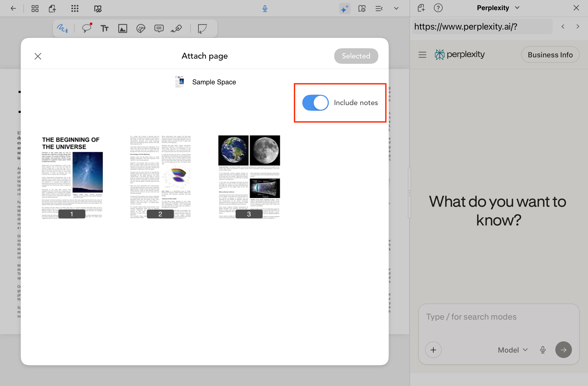
Task: Select page 2 thumbnail
Action: pos(160,177)
